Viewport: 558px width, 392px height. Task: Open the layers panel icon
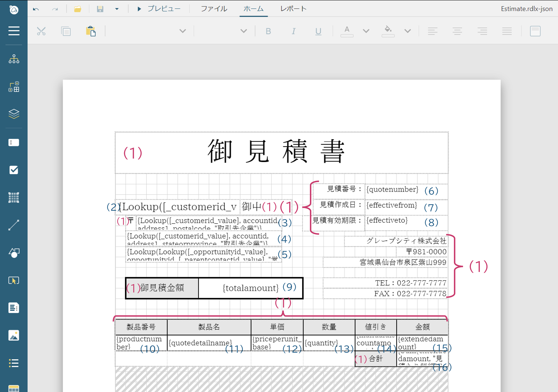pos(14,114)
